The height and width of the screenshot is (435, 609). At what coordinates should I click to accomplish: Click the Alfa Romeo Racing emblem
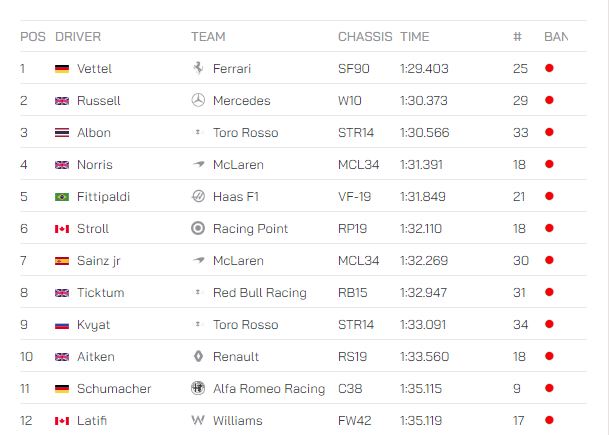(198, 388)
